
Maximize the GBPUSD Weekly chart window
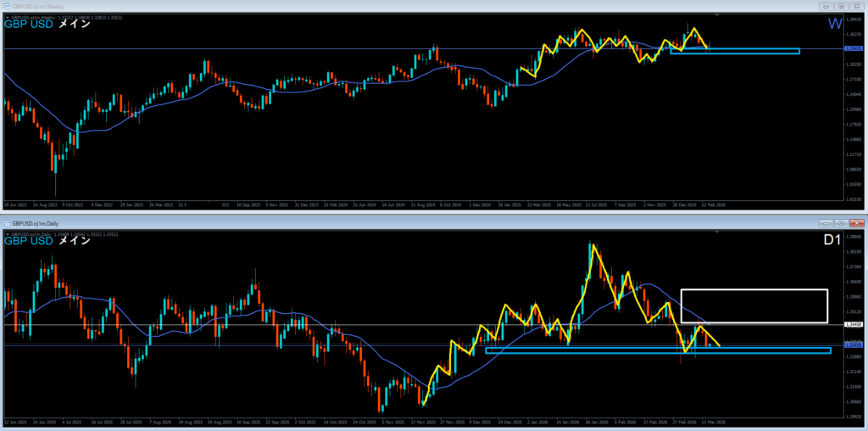[841, 6]
